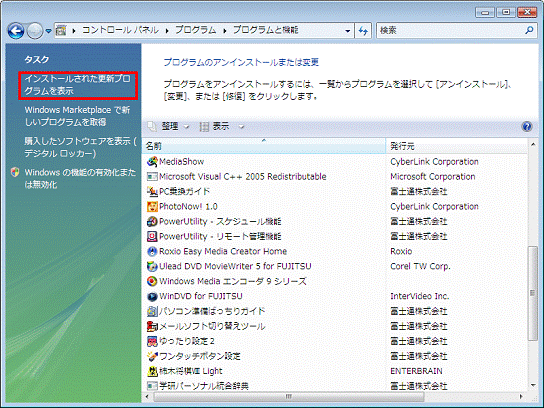Click the horizontal scrollbar right arrow
Image resolution: width=544 pixels, height=408 pixels.
click(x=521, y=396)
